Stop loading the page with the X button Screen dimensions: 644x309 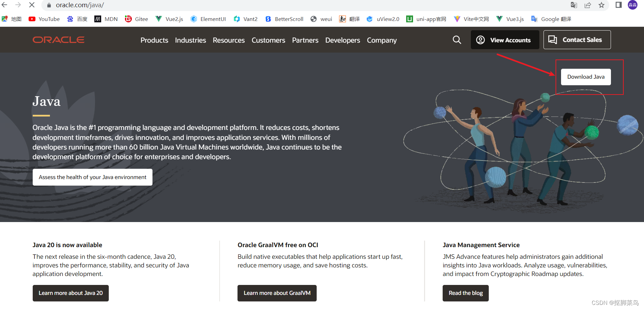[32, 5]
